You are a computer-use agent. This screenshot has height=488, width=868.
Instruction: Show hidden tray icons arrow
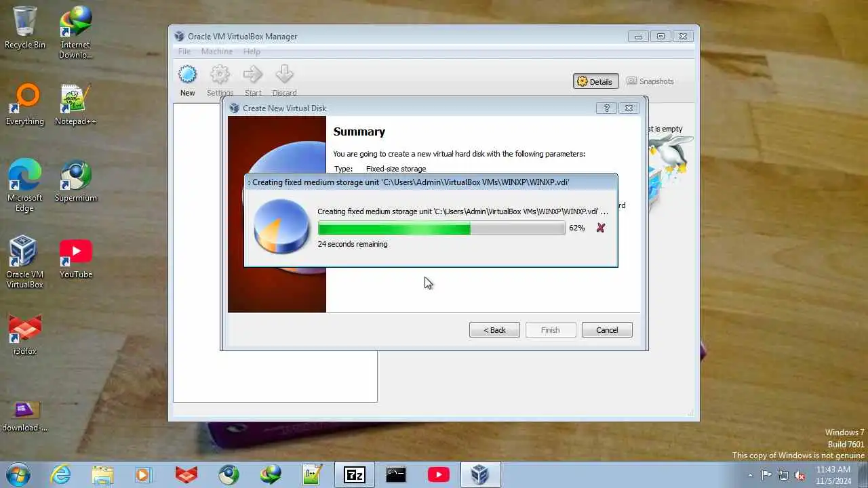point(749,475)
